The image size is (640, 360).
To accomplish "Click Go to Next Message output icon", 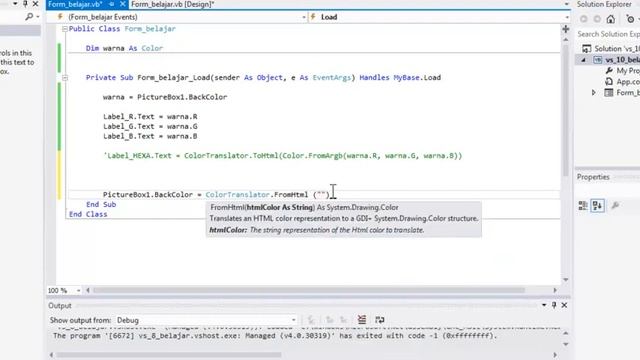I will (344, 320).
